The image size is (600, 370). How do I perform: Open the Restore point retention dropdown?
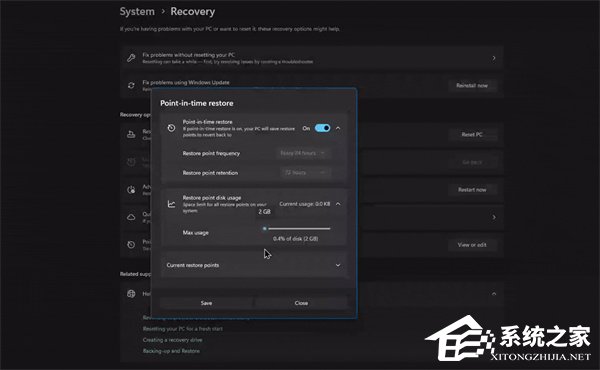pyautogui.click(x=305, y=173)
